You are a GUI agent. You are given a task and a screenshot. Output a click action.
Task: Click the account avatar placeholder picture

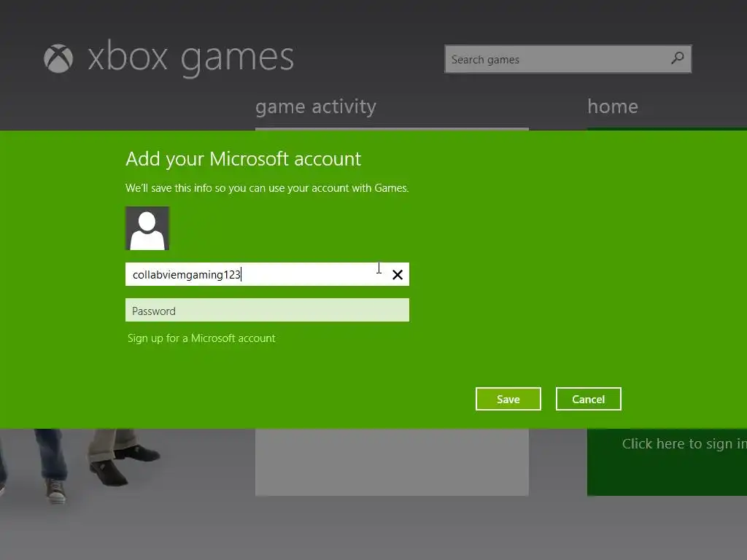coord(147,228)
